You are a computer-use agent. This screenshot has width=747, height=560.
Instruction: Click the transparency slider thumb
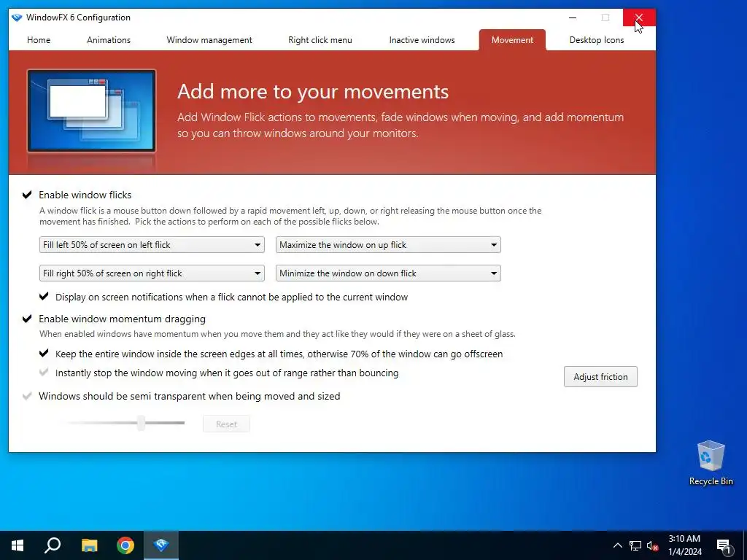141,423
